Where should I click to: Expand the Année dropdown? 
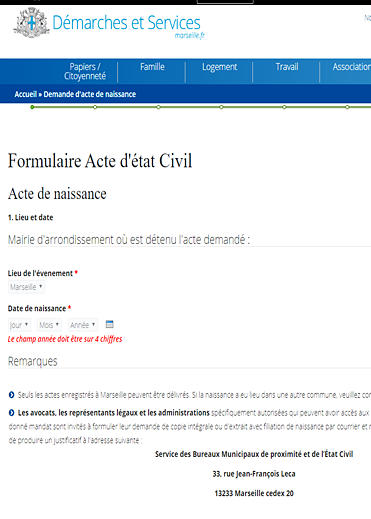point(83,325)
